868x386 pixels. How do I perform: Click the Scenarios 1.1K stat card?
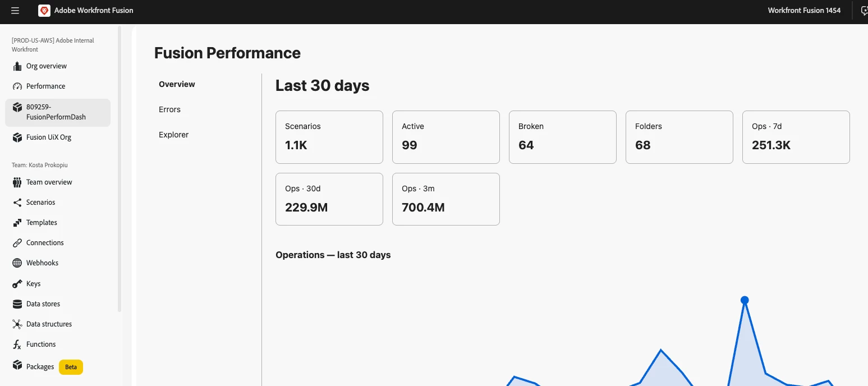(x=329, y=137)
